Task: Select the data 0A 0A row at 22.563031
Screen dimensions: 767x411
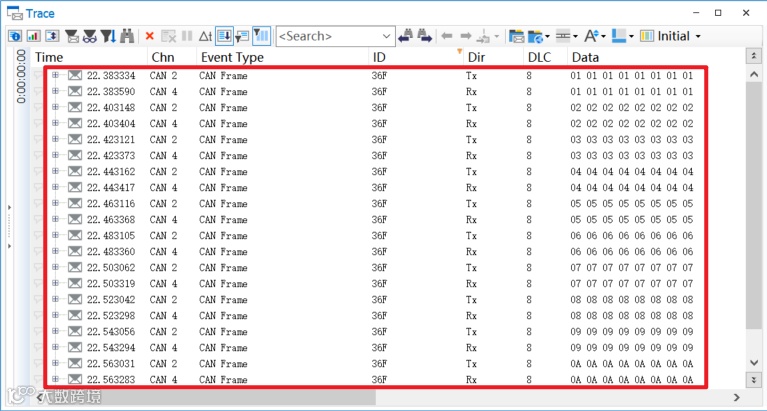Action: (x=632, y=364)
